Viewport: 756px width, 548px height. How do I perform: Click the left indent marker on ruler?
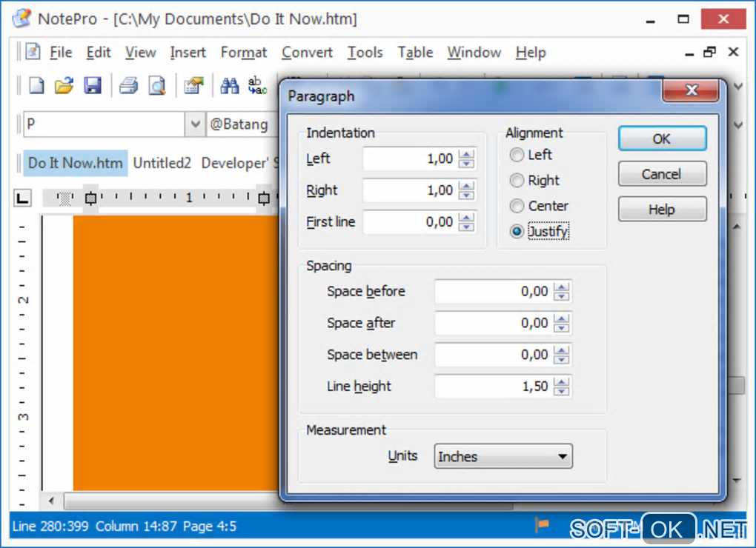click(90, 198)
